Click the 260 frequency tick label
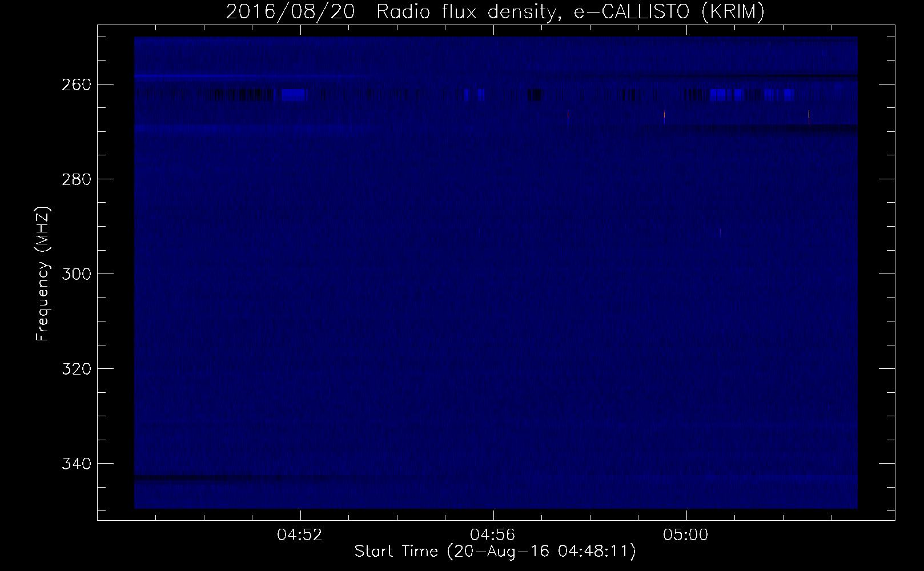The height and width of the screenshot is (571, 924). 75,85
